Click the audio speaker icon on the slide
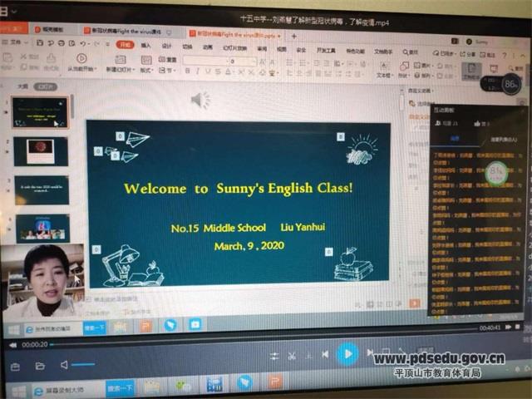 point(200,101)
